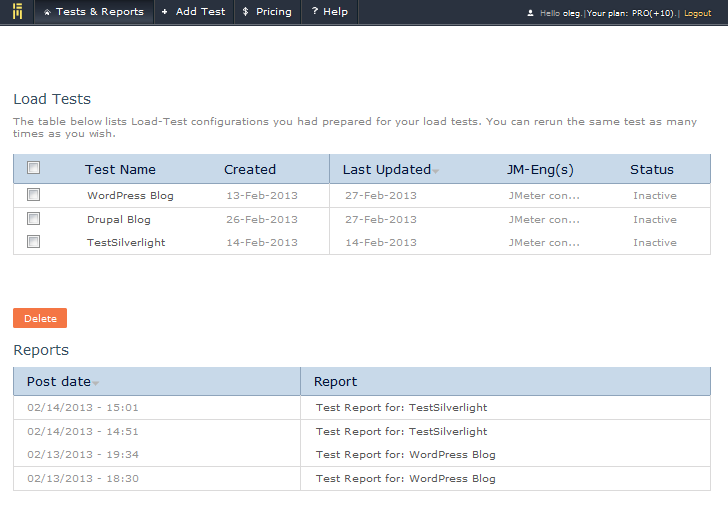Click the Post date sort arrow

click(x=96, y=384)
